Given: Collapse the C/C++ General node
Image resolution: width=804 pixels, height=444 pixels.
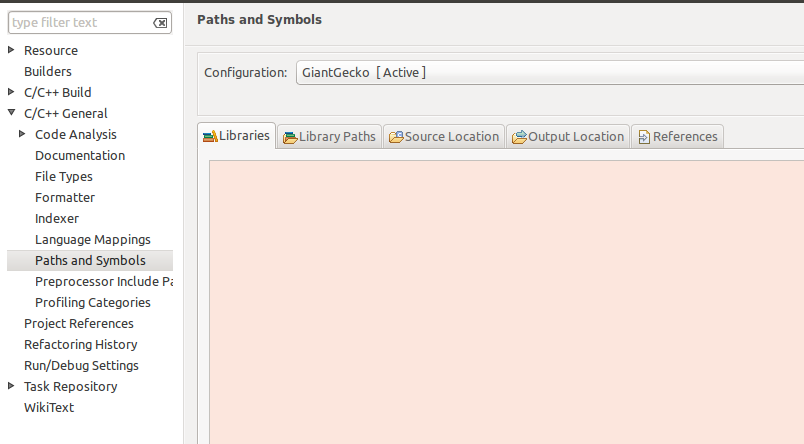Looking at the screenshot, I should tap(11, 112).
